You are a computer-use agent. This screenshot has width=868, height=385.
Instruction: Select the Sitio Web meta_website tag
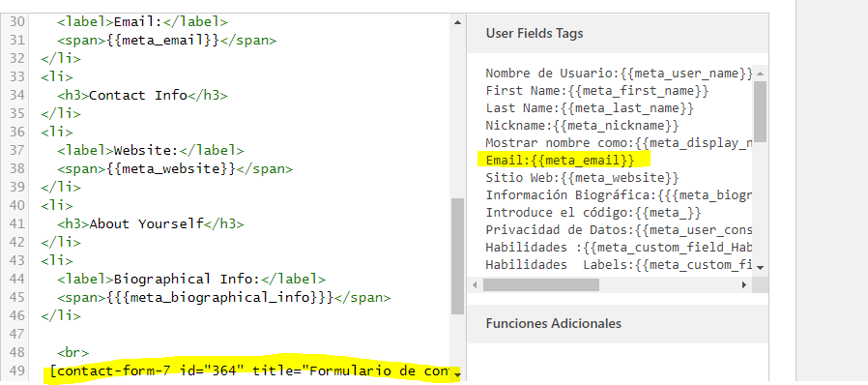click(582, 178)
